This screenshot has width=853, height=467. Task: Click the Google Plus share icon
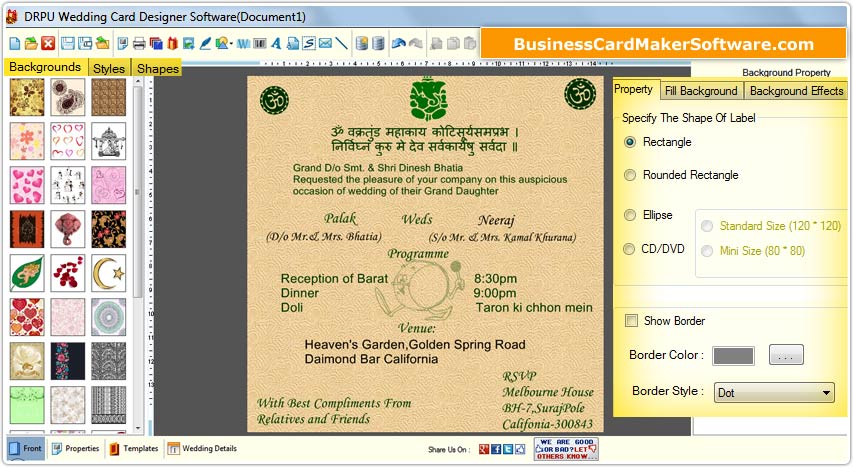484,449
